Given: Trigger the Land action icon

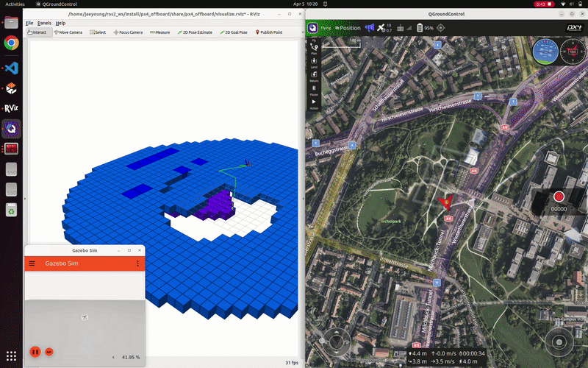Looking at the screenshot, I should pyautogui.click(x=314, y=62).
